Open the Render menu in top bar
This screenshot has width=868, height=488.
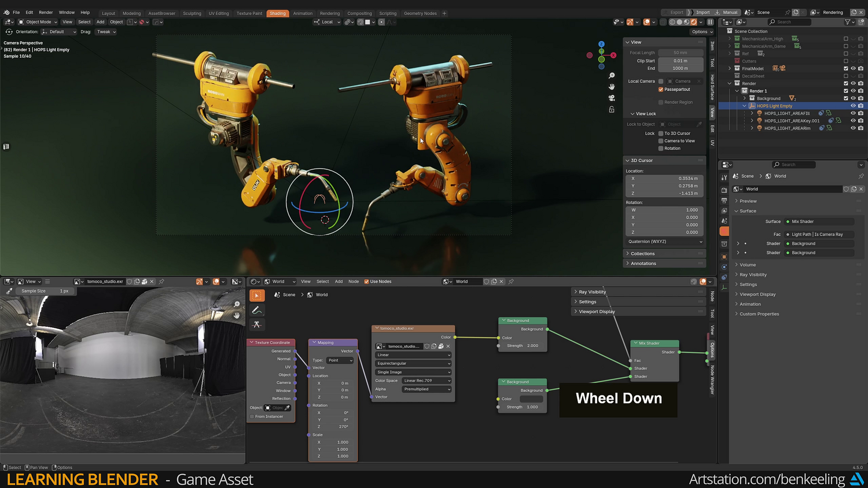[x=46, y=12]
